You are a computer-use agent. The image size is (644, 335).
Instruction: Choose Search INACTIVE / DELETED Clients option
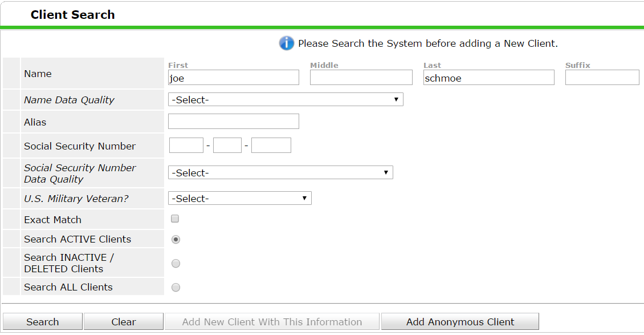(x=176, y=264)
